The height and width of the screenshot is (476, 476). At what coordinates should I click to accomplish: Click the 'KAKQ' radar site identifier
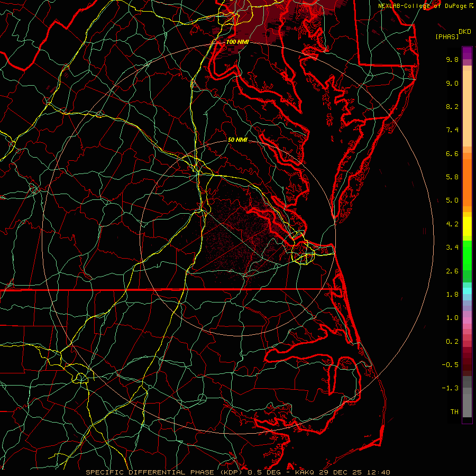coord(306,472)
